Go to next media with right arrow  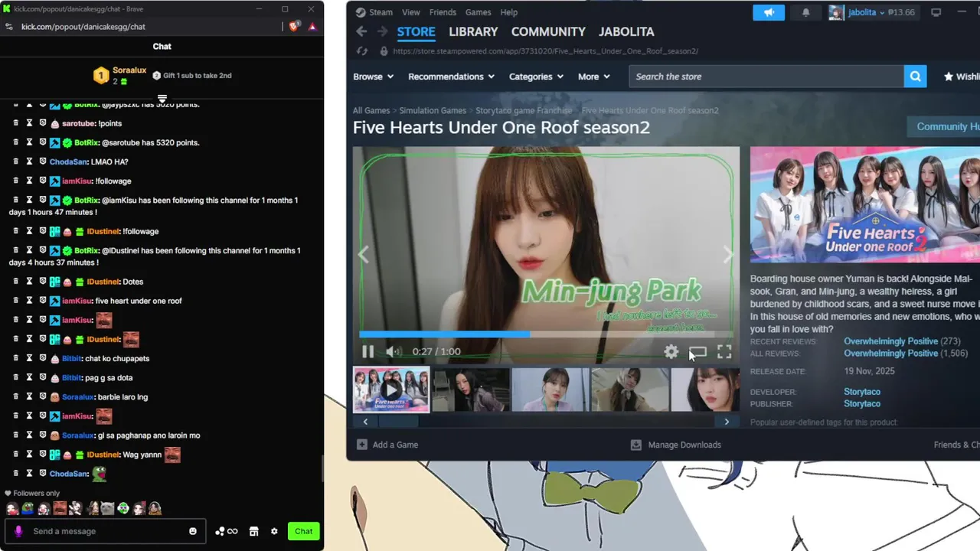[x=727, y=255]
